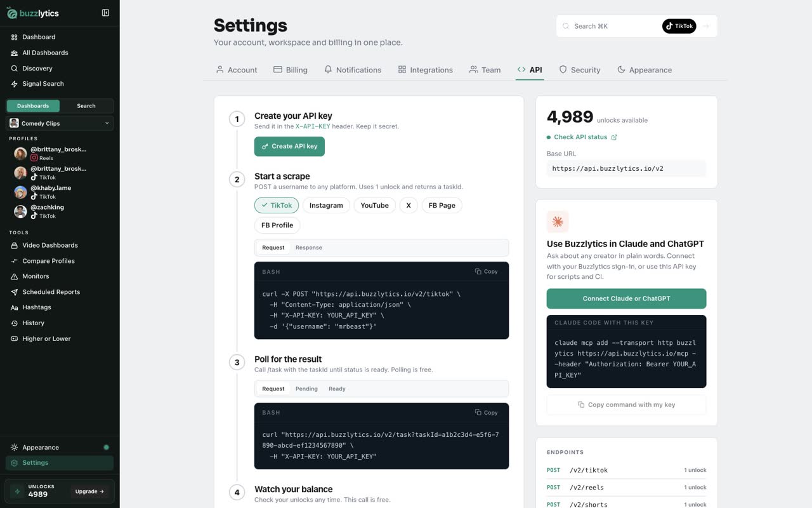Copy the tiktok curl code block
This screenshot has height=508, width=812.
(487, 271)
